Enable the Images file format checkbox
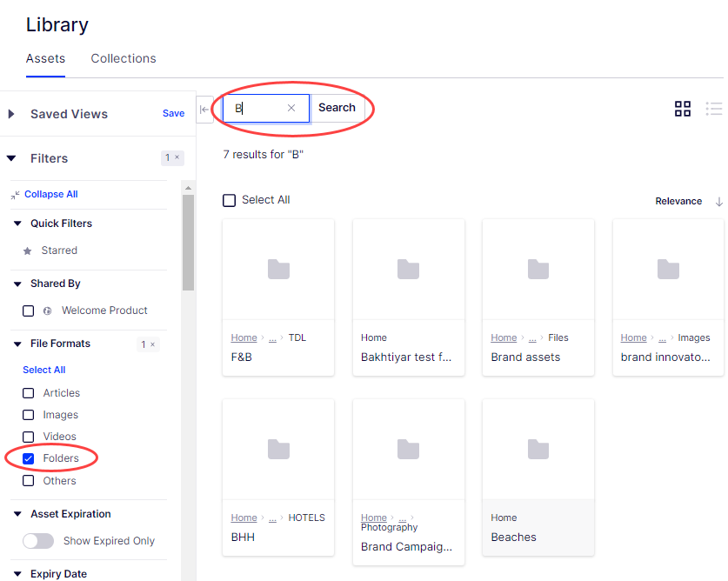The width and height of the screenshot is (728, 581). (x=29, y=415)
